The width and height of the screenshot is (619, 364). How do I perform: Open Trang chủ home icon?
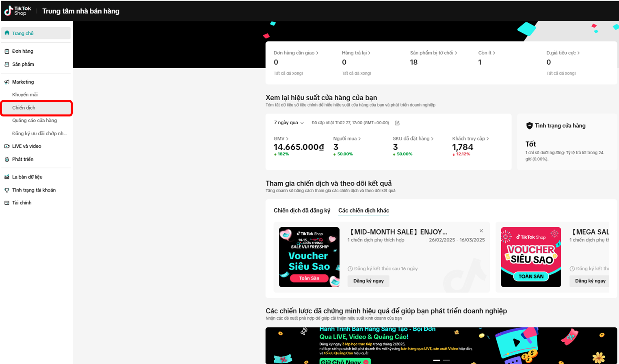pyautogui.click(x=7, y=33)
